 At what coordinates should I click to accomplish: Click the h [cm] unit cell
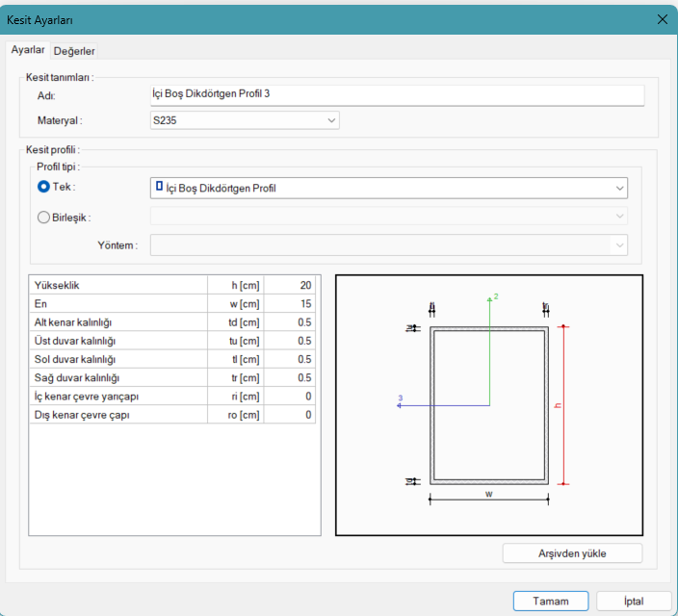(236, 285)
